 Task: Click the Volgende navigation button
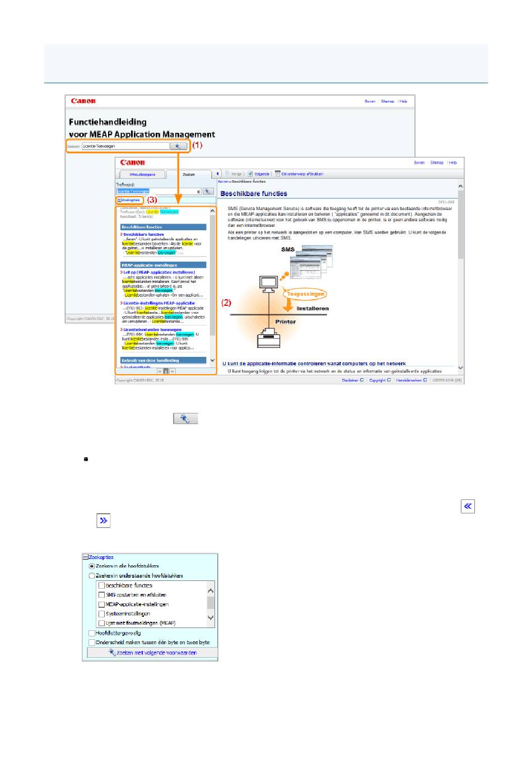pyautogui.click(x=259, y=174)
